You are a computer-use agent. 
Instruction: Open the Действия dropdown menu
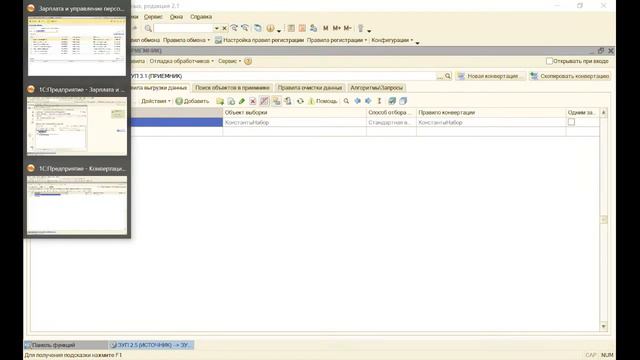pyautogui.click(x=156, y=101)
